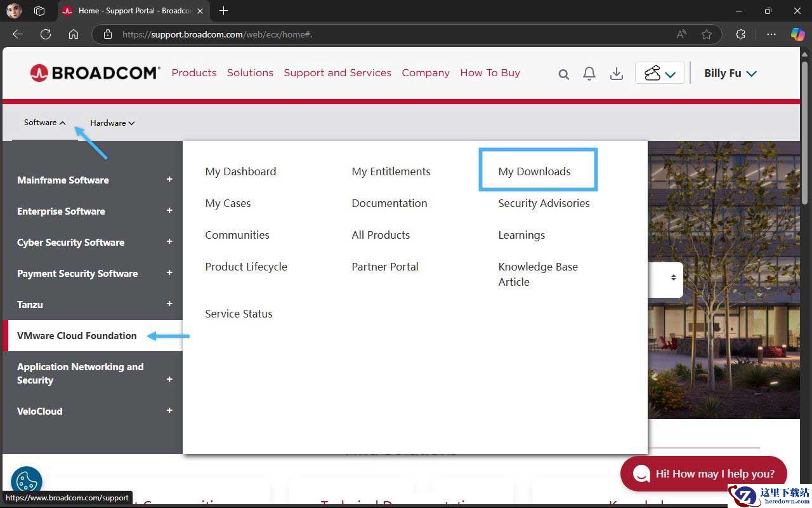
Task: Open the cookie settings icon
Action: click(x=27, y=481)
